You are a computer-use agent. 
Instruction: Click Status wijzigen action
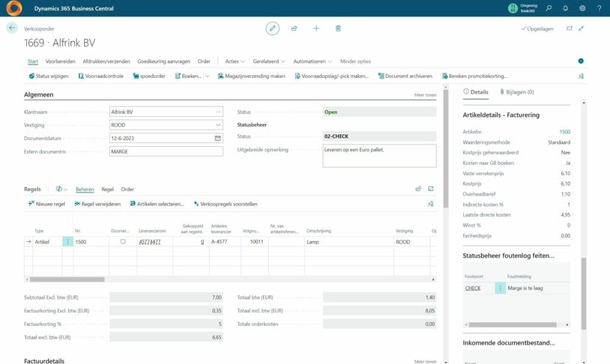49,76
